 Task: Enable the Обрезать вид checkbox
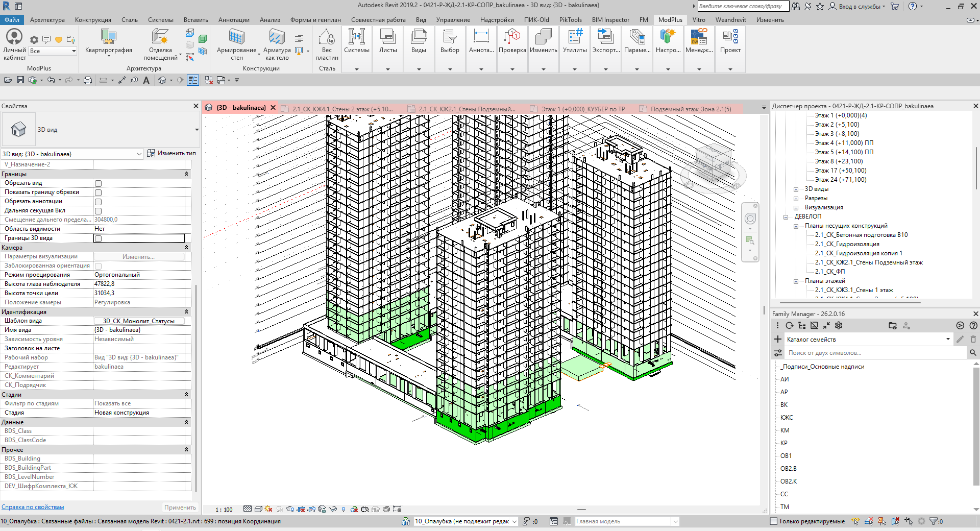pos(98,183)
